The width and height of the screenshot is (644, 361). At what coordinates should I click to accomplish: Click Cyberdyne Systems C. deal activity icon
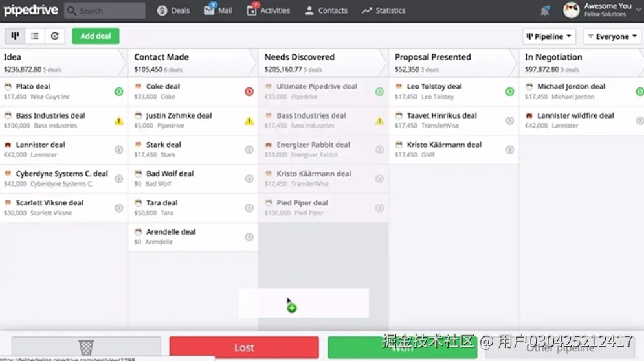[x=118, y=179]
